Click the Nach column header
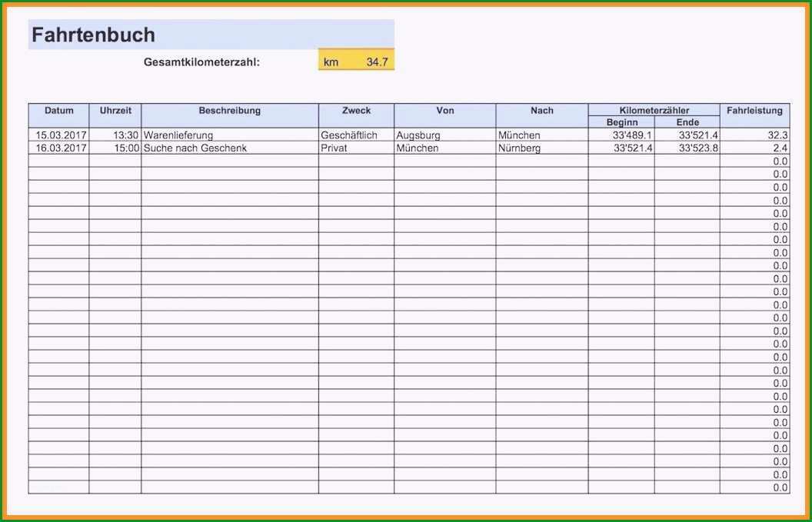 point(542,116)
